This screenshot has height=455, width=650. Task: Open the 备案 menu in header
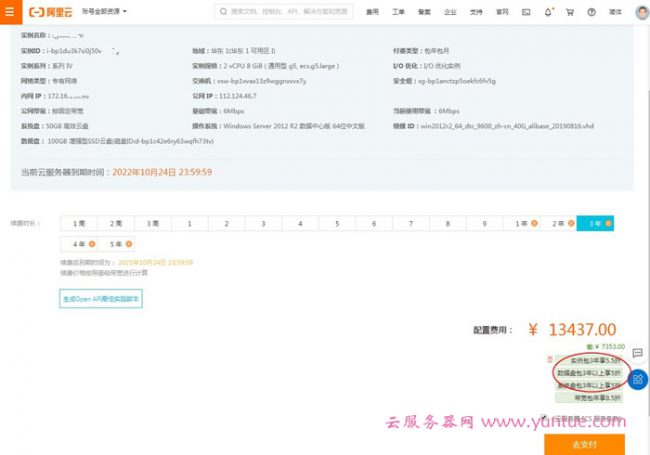424,12
